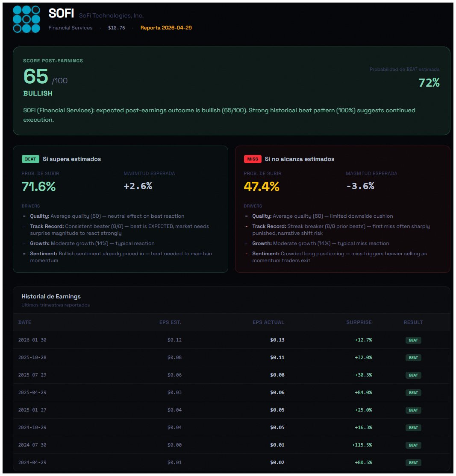The height and width of the screenshot is (476, 456).
Task: Click the BEAT badge in the 2025-10-28 row
Action: (x=413, y=358)
